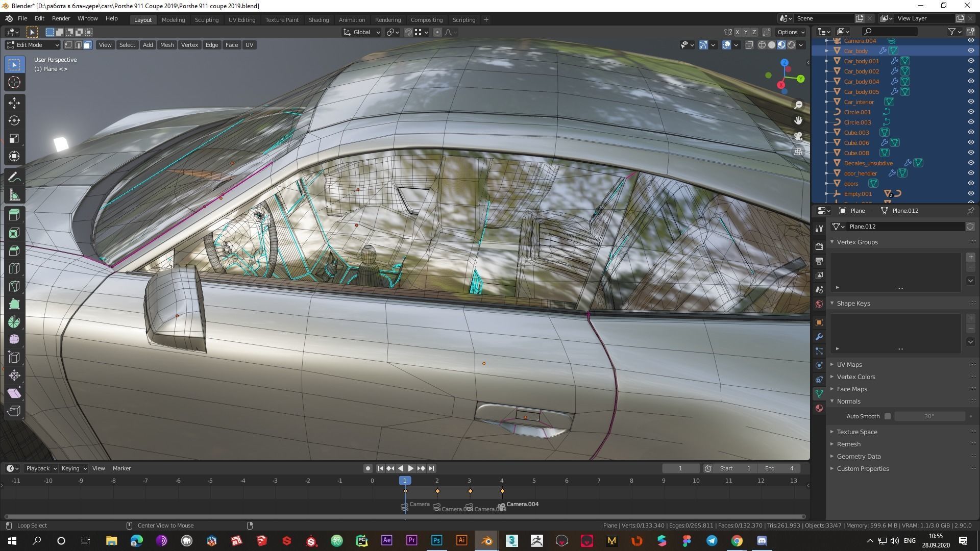Select the Shear tool
This screenshot has width=980, height=551.
click(14, 393)
